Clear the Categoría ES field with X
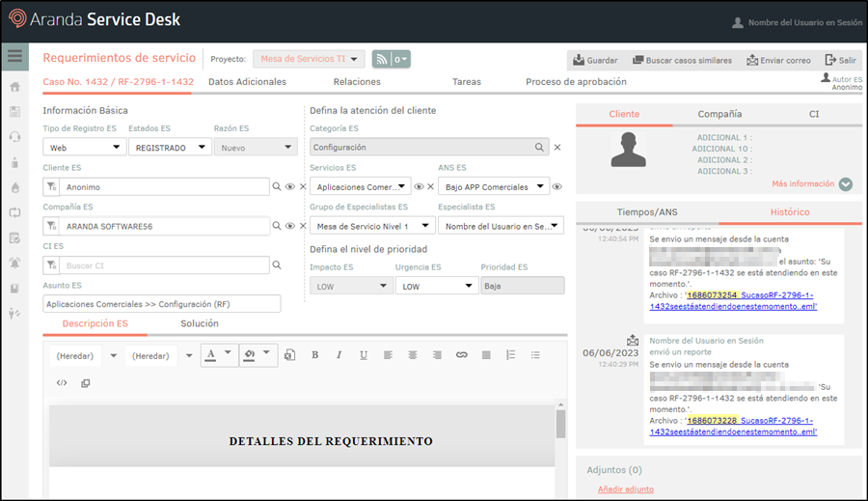 pos(557,148)
